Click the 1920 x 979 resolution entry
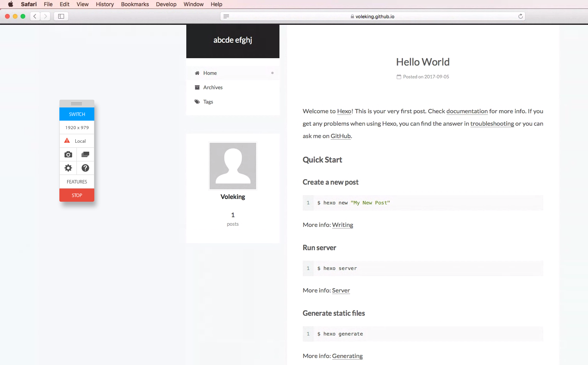Screen dimensions: 588x365 point(77,128)
